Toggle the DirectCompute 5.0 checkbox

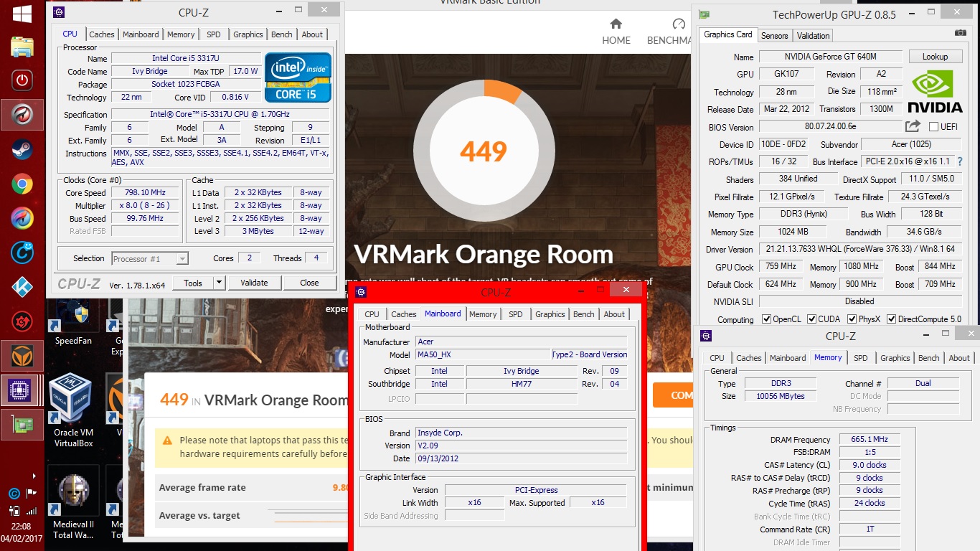tap(892, 319)
